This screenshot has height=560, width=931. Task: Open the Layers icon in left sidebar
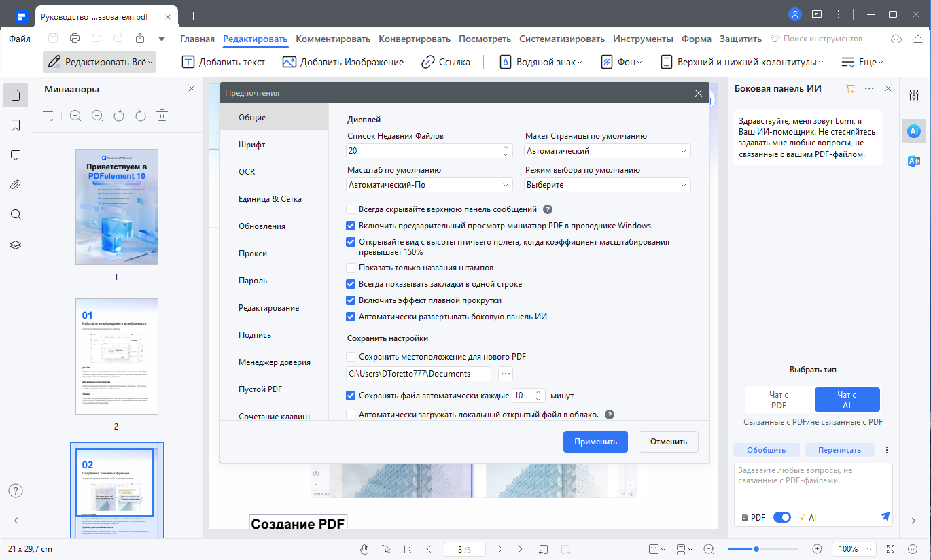[16, 245]
